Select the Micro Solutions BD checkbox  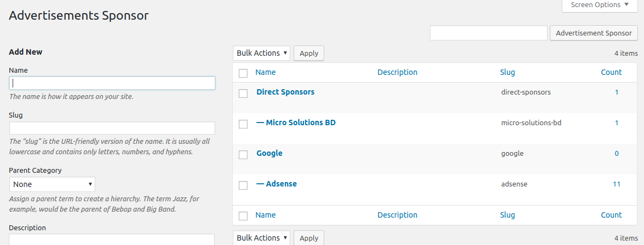(244, 124)
